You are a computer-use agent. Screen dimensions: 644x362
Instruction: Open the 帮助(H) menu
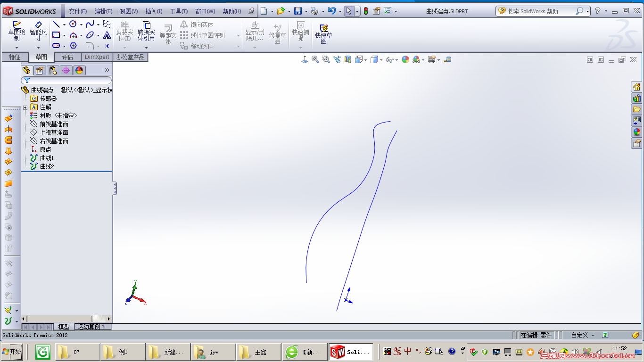click(231, 11)
